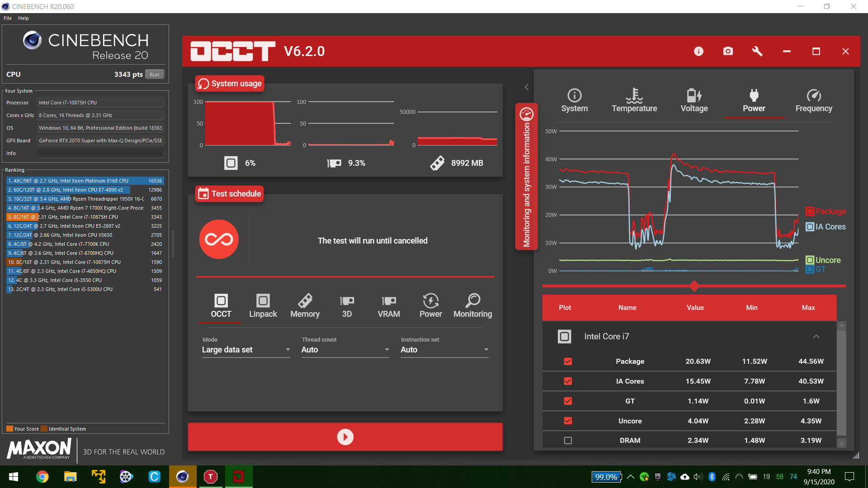Select the Monitoring test tab
The height and width of the screenshot is (488, 868).
click(473, 306)
